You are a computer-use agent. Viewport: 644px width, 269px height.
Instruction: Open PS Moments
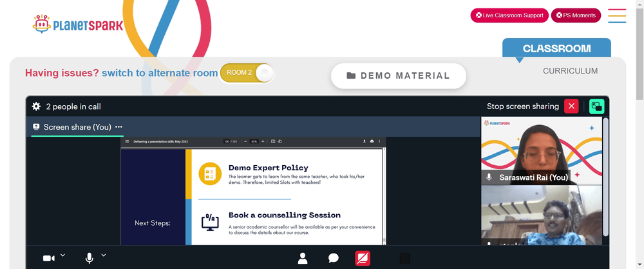click(x=576, y=15)
